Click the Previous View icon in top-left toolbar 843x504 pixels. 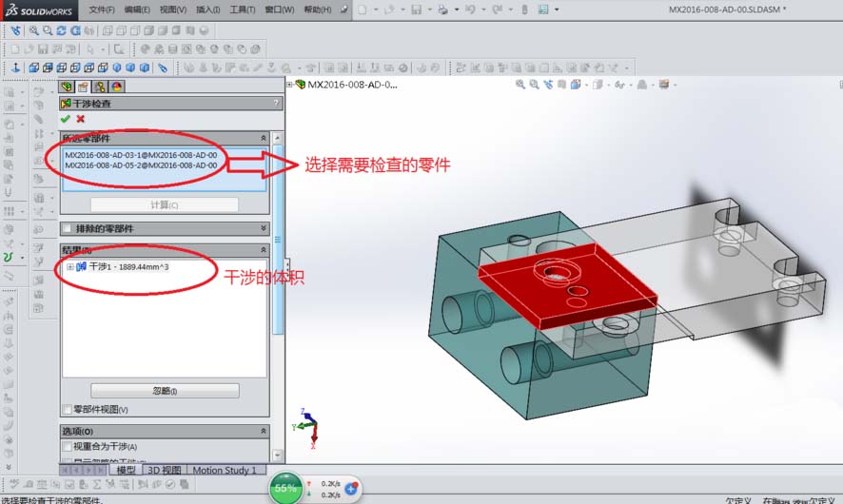(x=16, y=30)
